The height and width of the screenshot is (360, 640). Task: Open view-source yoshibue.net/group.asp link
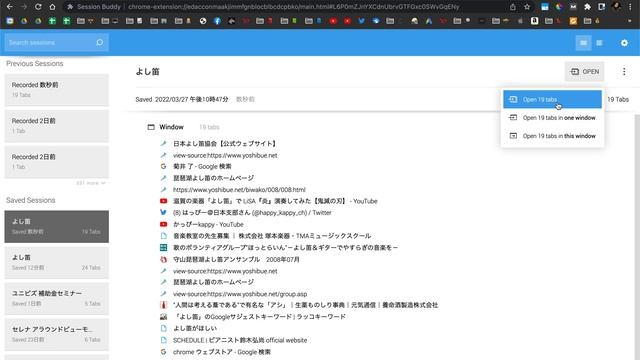click(x=240, y=294)
